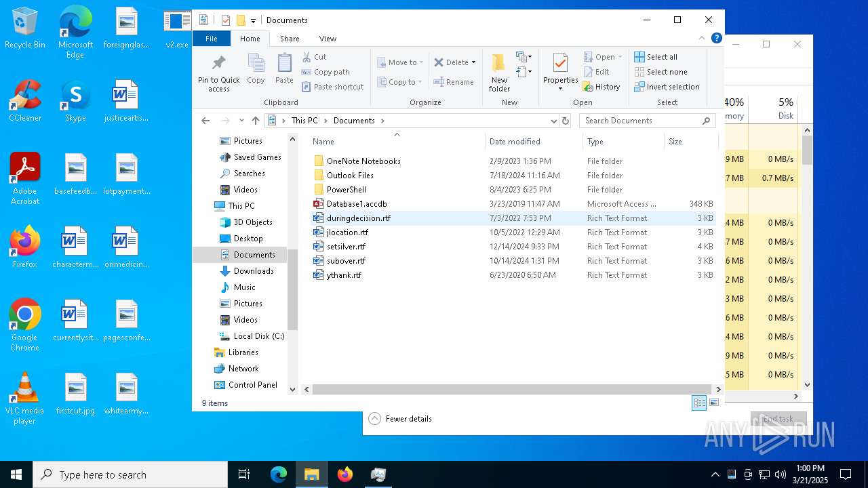Open Copy to dropdown

tap(399, 82)
